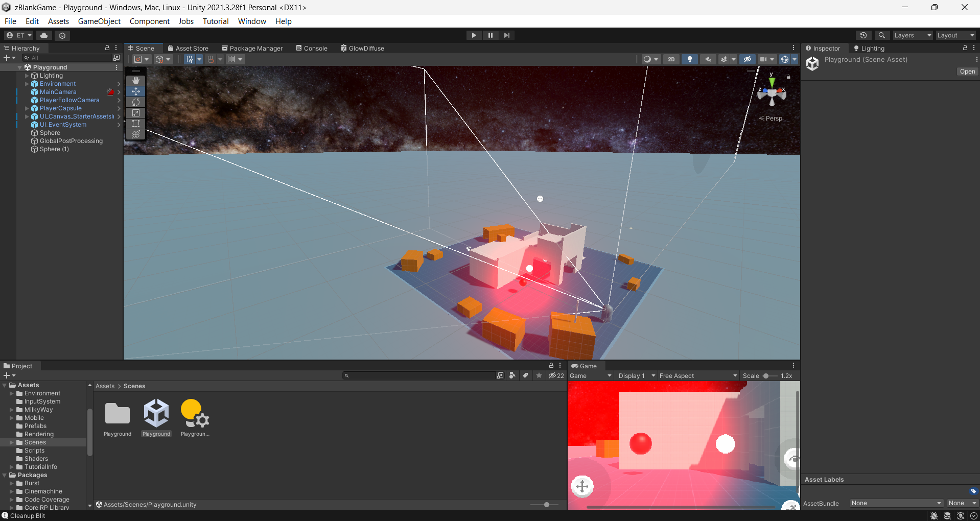Click the Pause button
This screenshot has height=521, width=980.
click(x=491, y=35)
